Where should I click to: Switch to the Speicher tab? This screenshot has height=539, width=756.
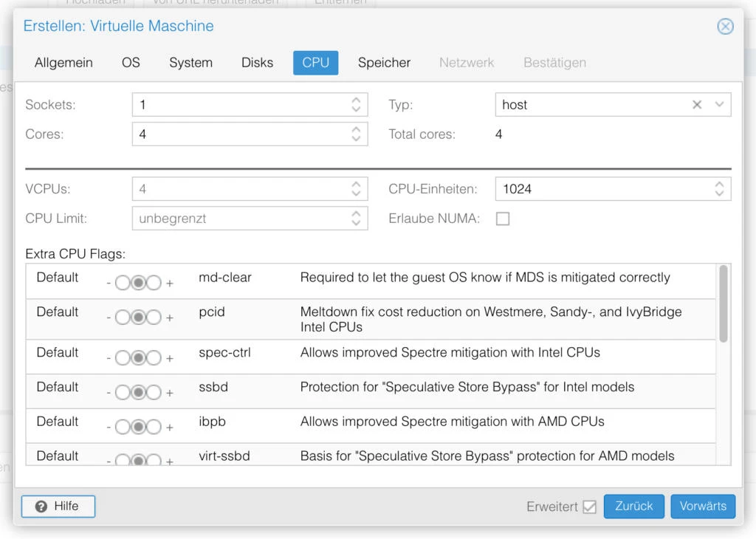point(384,63)
